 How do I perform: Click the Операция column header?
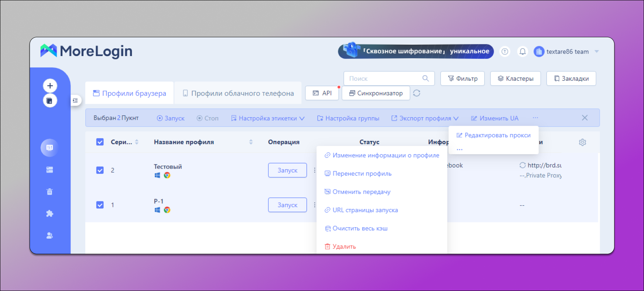click(x=284, y=142)
